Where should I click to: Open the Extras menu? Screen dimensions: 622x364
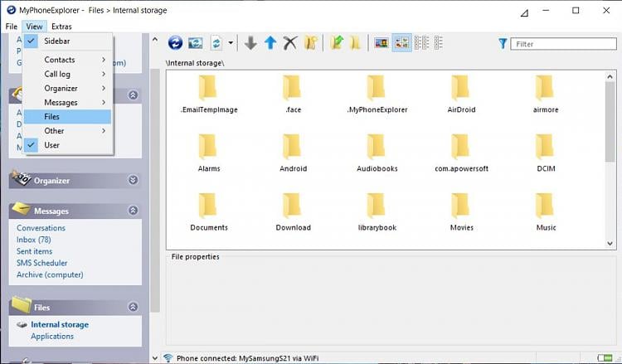click(x=61, y=27)
